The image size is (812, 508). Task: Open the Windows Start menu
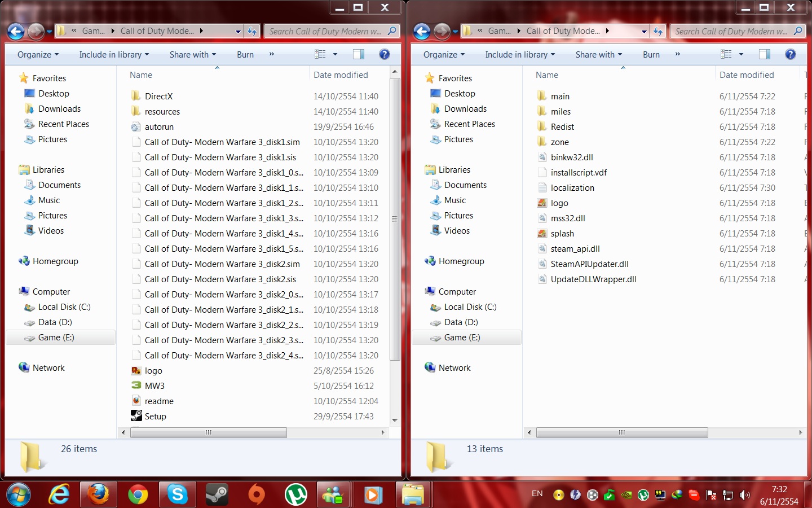[19, 495]
